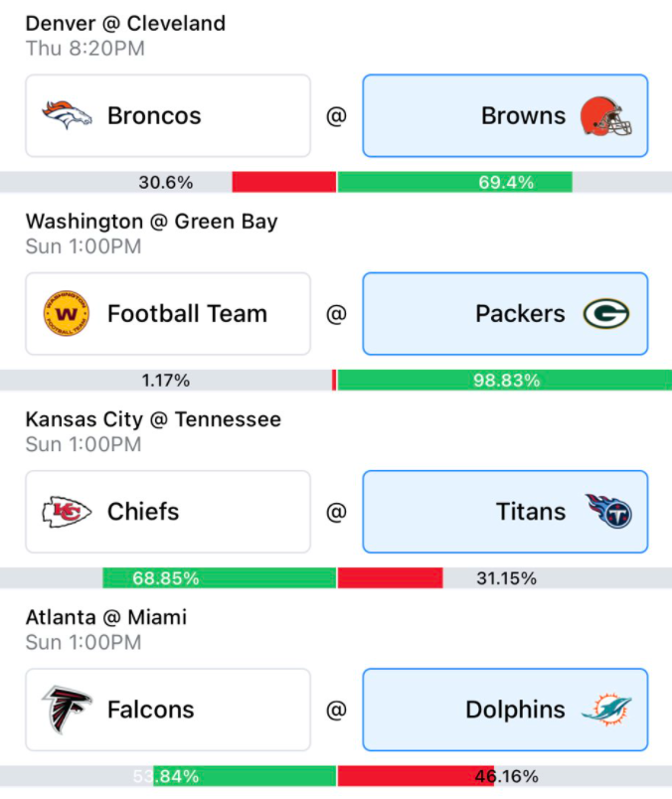Click the green 69.4% Browns pick bar
This screenshot has width=672, height=799.
click(455, 182)
